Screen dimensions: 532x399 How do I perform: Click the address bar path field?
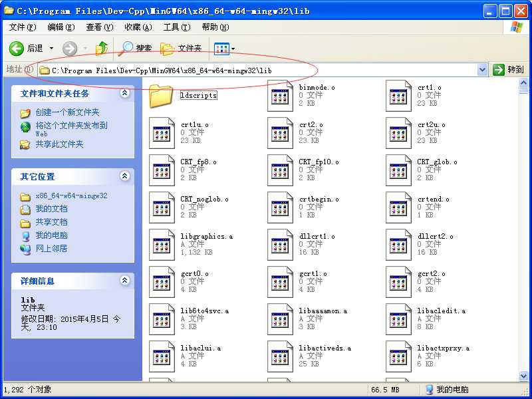[258, 70]
